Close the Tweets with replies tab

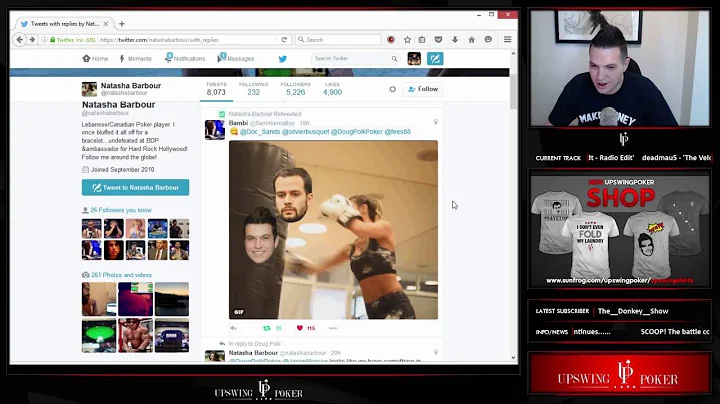tap(106, 24)
